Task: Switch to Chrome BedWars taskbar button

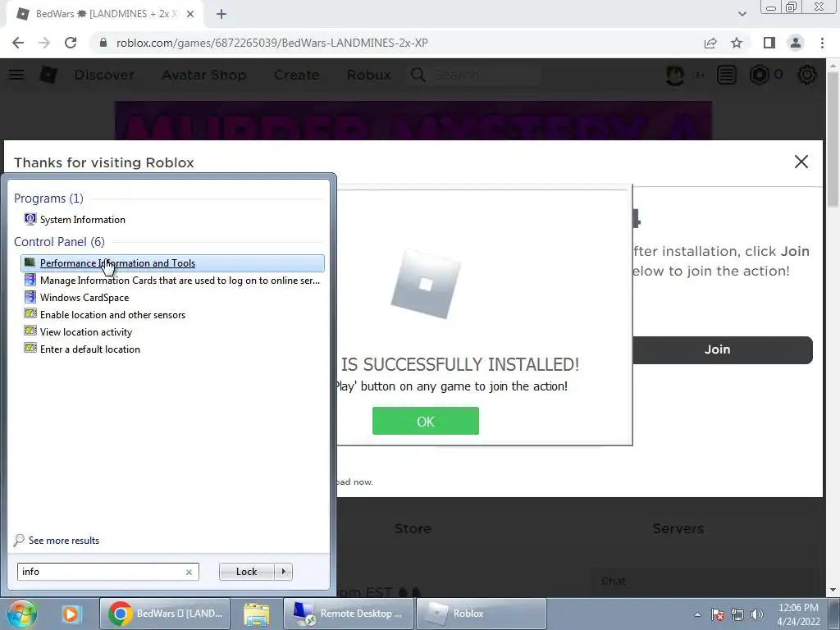Action: (165, 614)
